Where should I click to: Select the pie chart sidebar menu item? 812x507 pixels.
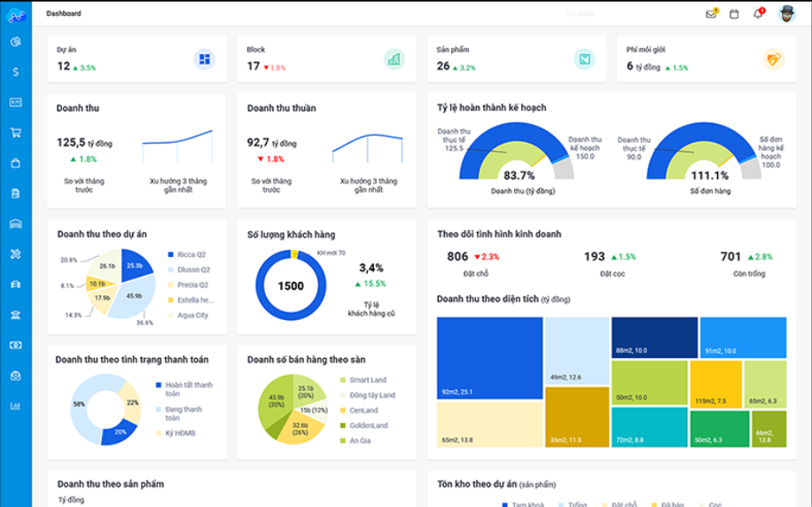16,42
